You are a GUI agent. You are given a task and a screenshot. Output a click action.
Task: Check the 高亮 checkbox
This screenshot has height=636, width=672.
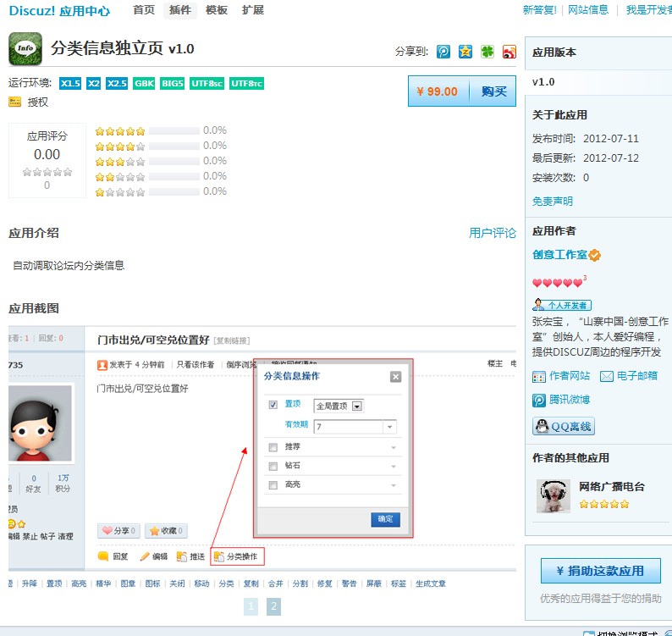click(x=273, y=485)
